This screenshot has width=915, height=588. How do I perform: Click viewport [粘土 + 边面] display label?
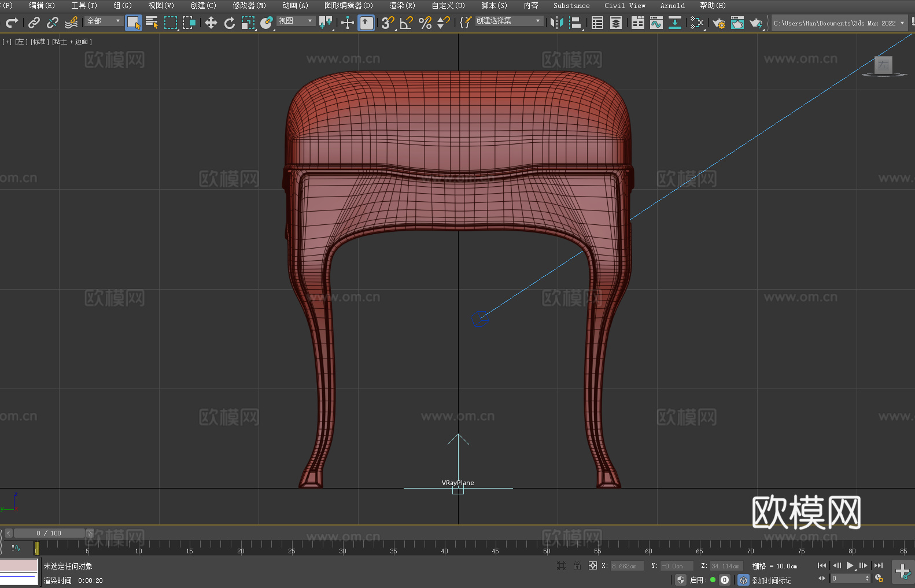(x=72, y=42)
